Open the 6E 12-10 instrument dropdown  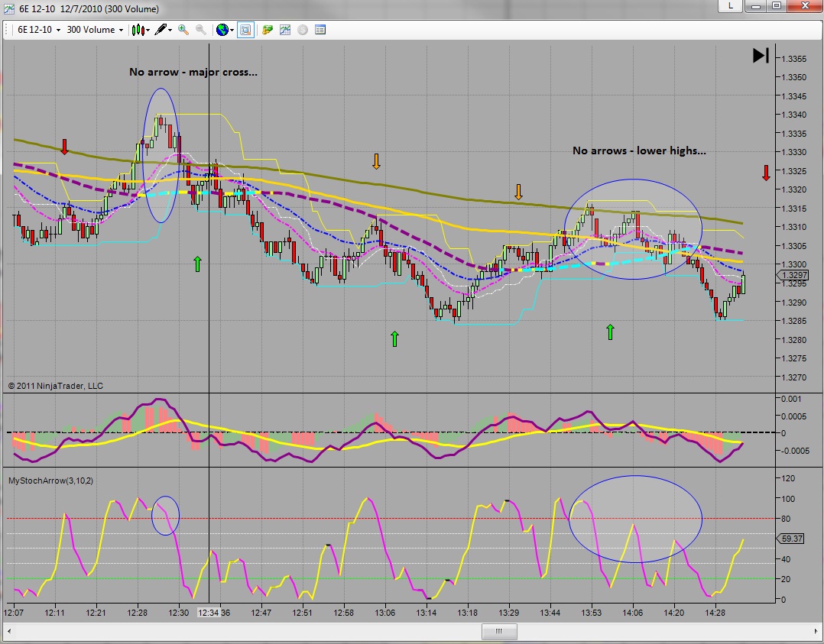click(39, 30)
